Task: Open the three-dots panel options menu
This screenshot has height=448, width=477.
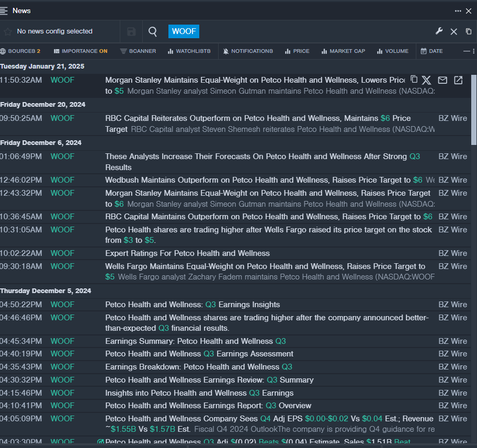Action: click(x=458, y=11)
